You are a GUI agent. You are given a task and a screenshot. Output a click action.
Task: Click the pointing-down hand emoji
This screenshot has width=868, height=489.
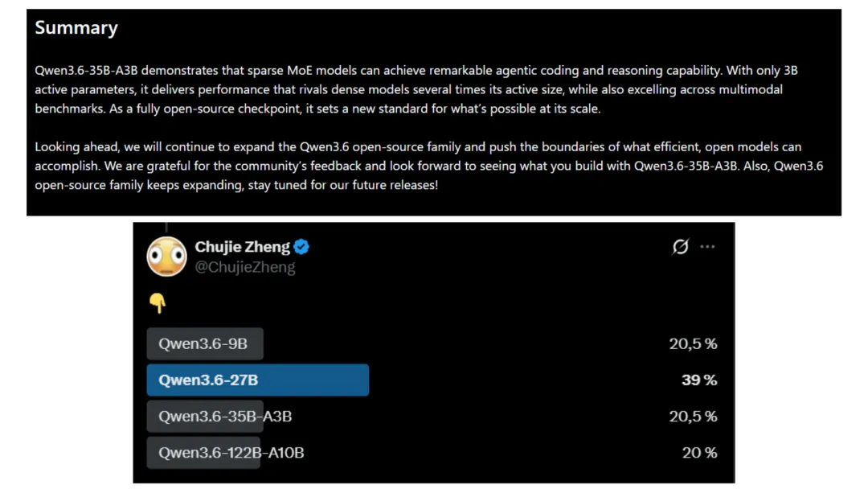click(x=158, y=302)
